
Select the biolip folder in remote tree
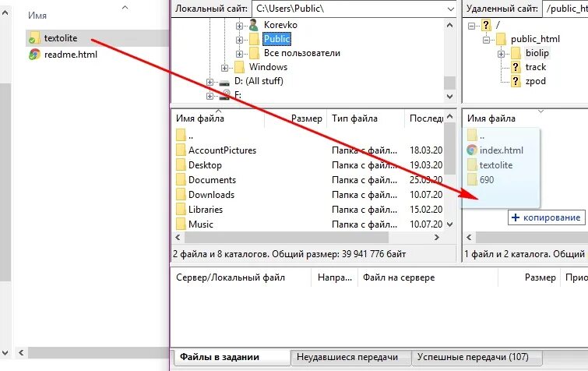[537, 53]
